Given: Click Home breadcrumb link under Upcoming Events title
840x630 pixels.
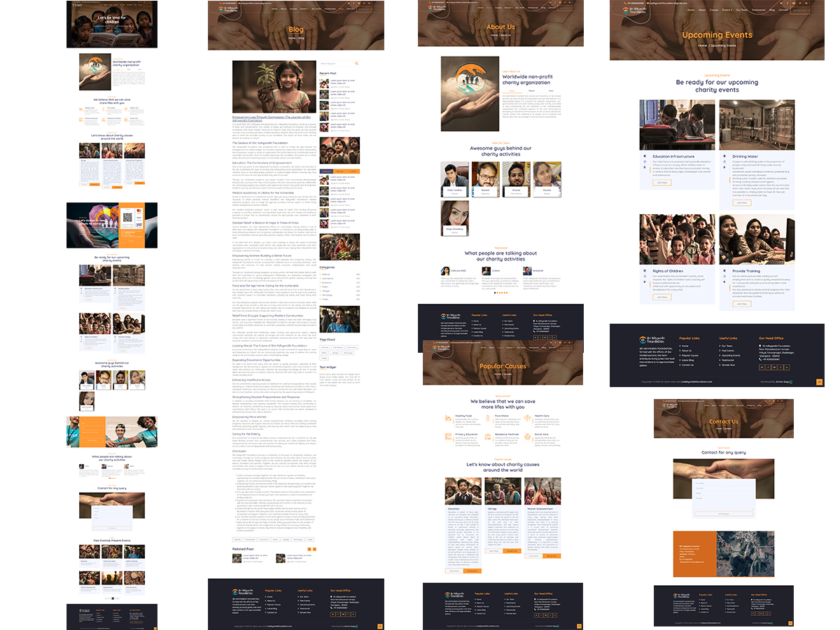Looking at the screenshot, I should [702, 45].
